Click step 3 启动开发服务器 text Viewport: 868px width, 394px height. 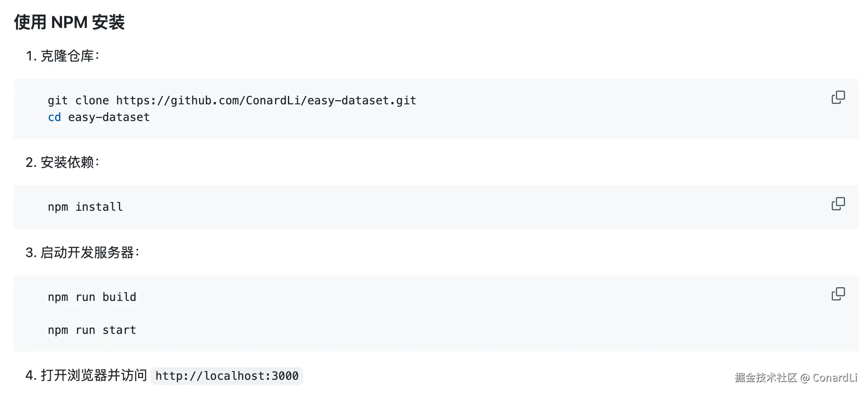coord(87,253)
